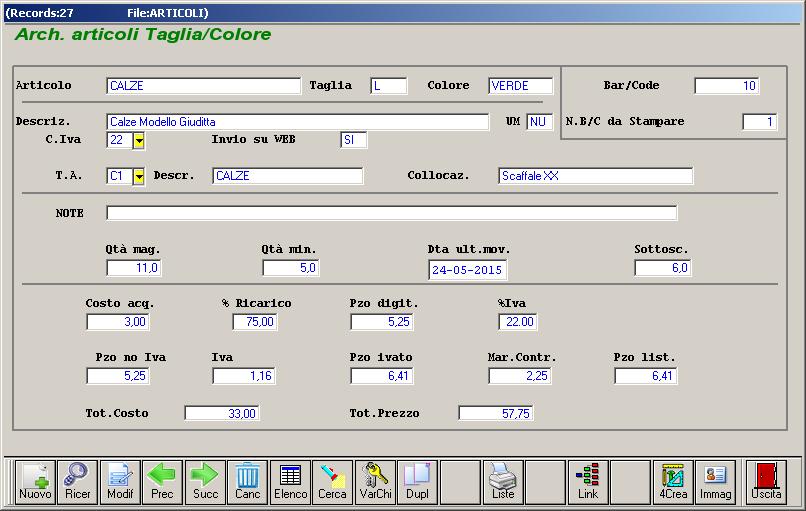Click the N.B/C da Stampare field
Screen dimensions: 806x511
(759, 122)
